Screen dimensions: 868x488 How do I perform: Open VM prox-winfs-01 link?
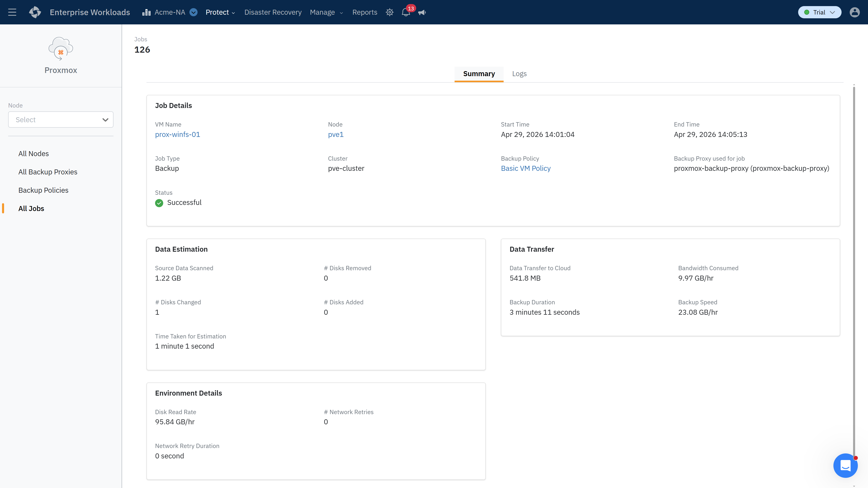[x=178, y=135]
